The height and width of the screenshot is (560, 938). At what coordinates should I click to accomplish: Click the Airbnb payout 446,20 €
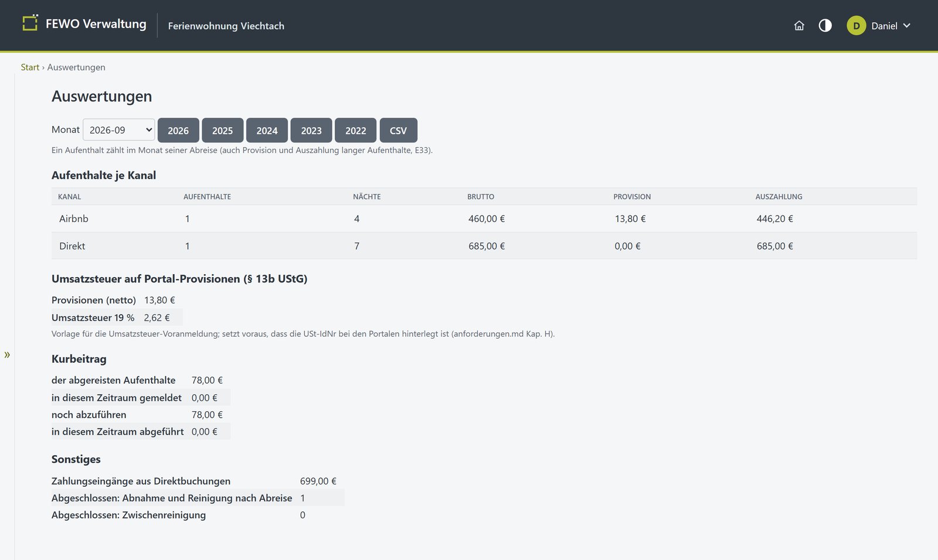[x=775, y=218]
